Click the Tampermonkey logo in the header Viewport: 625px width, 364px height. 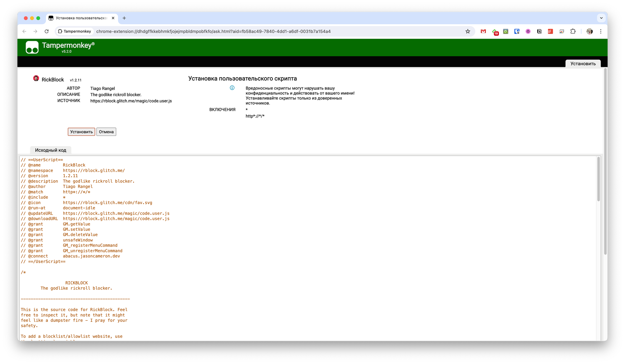tap(32, 47)
